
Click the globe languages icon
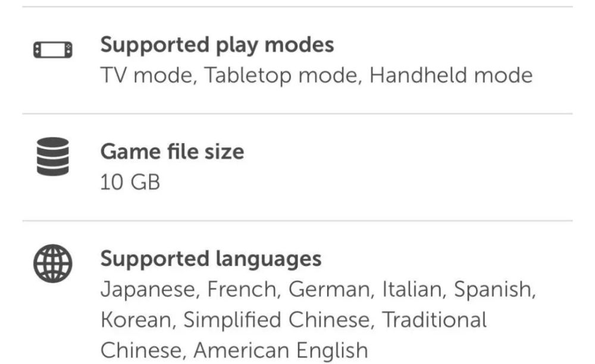click(x=52, y=263)
